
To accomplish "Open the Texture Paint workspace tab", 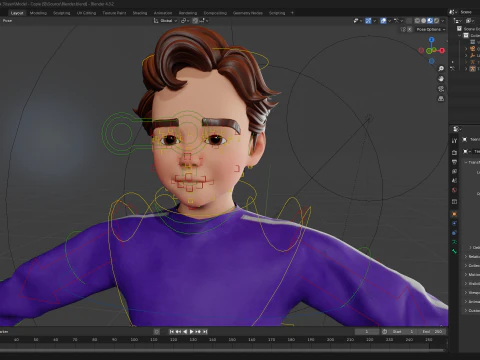I will (x=114, y=13).
